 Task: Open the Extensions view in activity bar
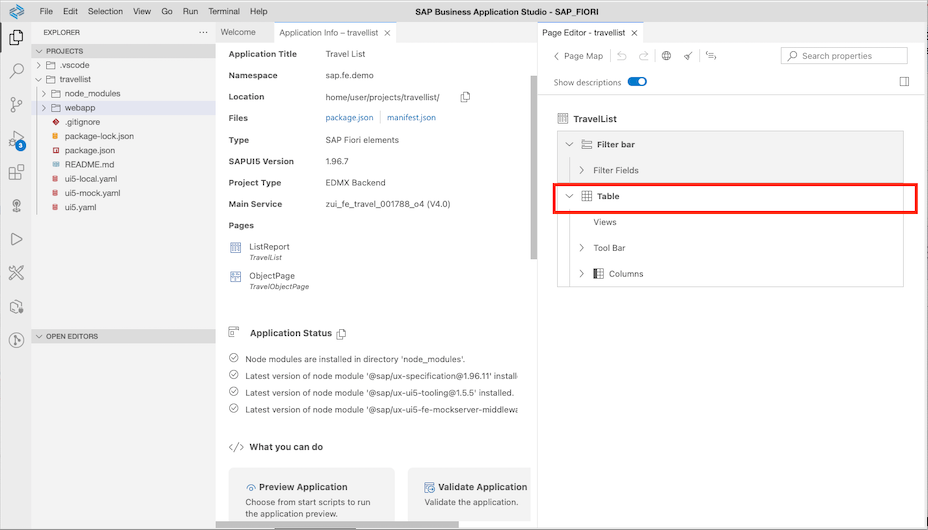(16, 172)
